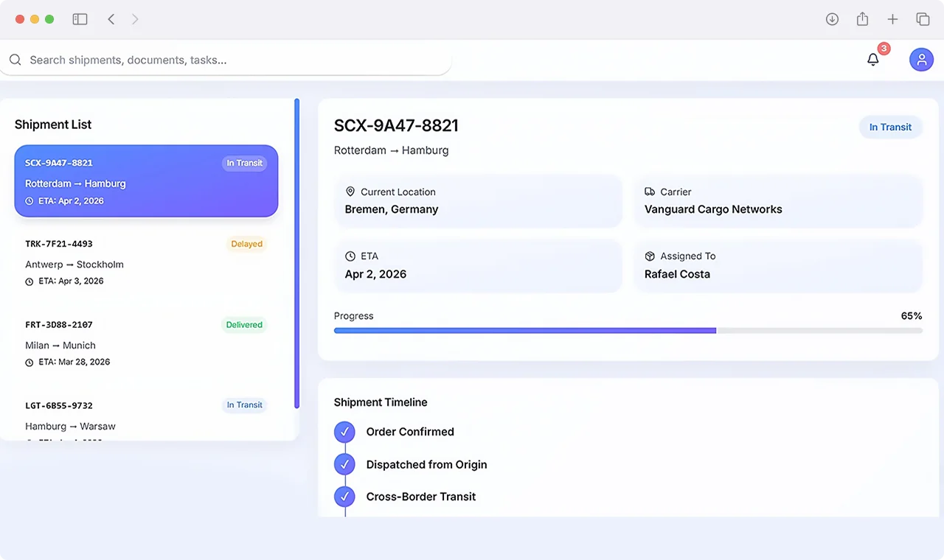The image size is (944, 560).
Task: Open shipment LGT-6B55-9732 in list
Action: pos(146,415)
